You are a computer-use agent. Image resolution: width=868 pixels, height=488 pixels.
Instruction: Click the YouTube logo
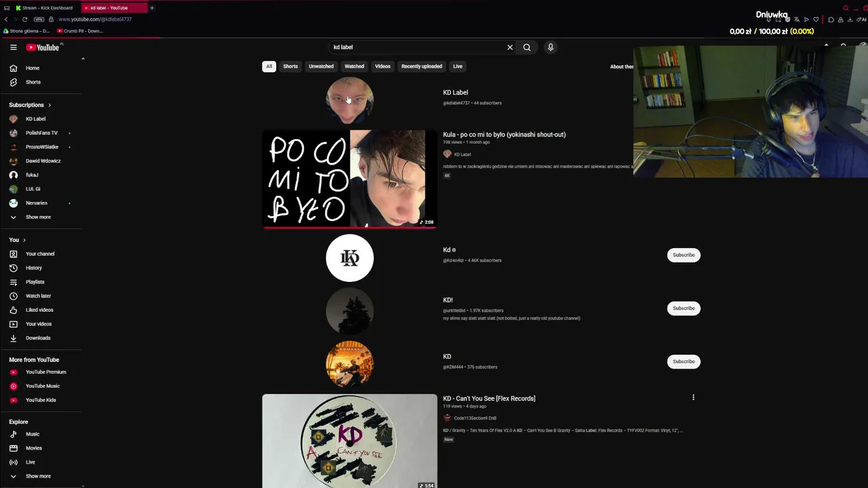pos(43,47)
